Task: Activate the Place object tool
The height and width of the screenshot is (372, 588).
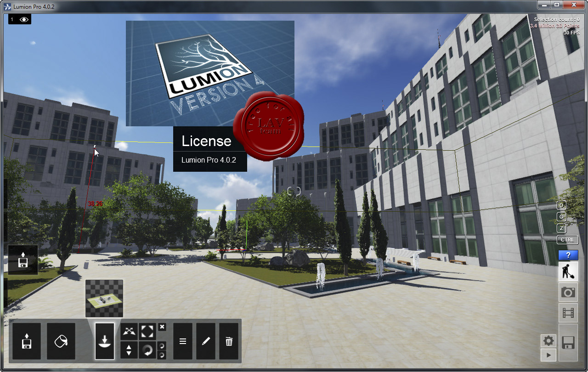Action: click(105, 341)
